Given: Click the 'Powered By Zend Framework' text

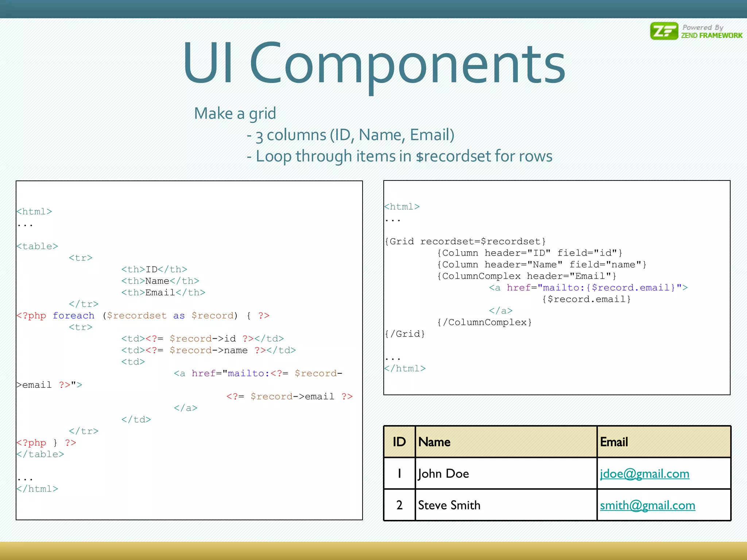Looking at the screenshot, I should (x=711, y=32).
